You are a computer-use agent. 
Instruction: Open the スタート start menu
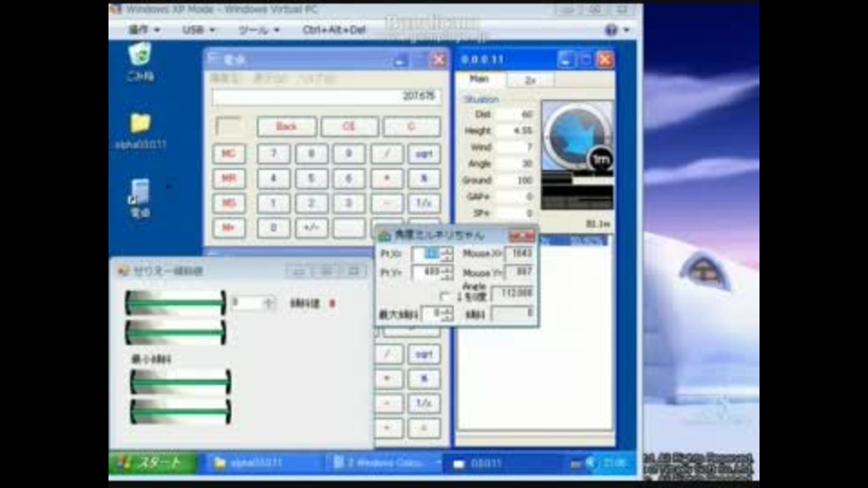pos(153,463)
